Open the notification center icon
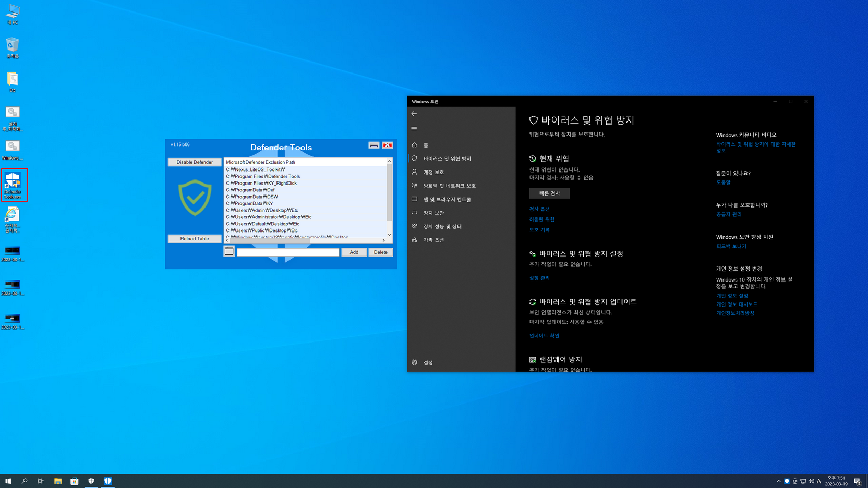This screenshot has width=868, height=488. tap(857, 481)
